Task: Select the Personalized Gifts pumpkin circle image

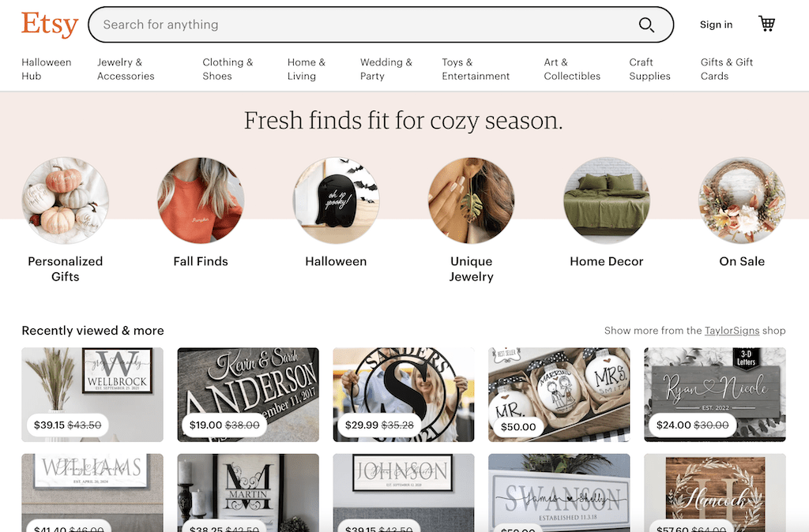Action: pos(66,200)
